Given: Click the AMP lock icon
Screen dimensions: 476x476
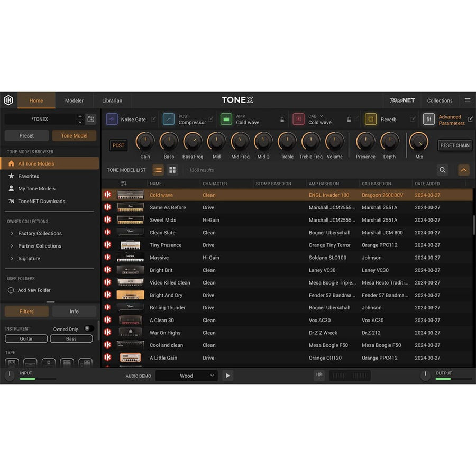Looking at the screenshot, I should 282,120.
